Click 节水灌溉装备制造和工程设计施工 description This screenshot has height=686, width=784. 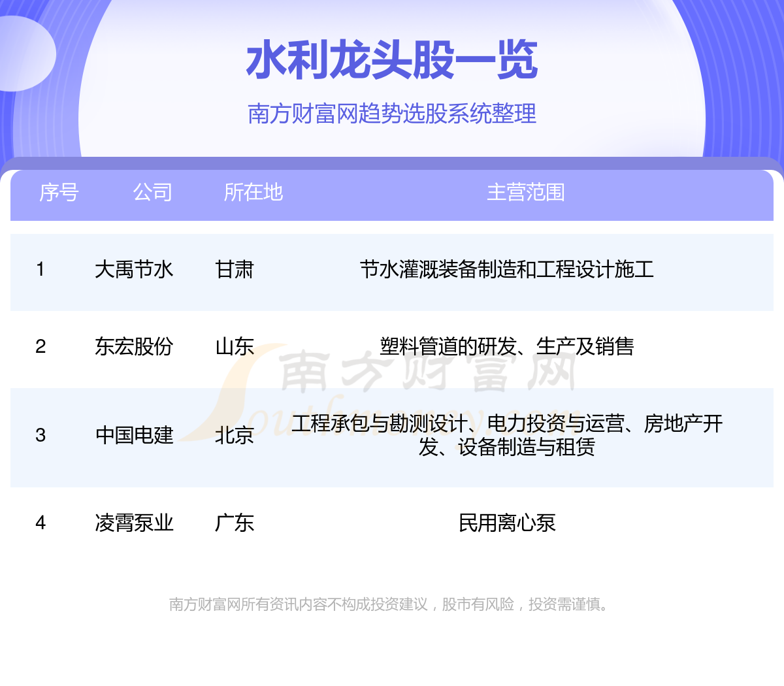click(507, 269)
